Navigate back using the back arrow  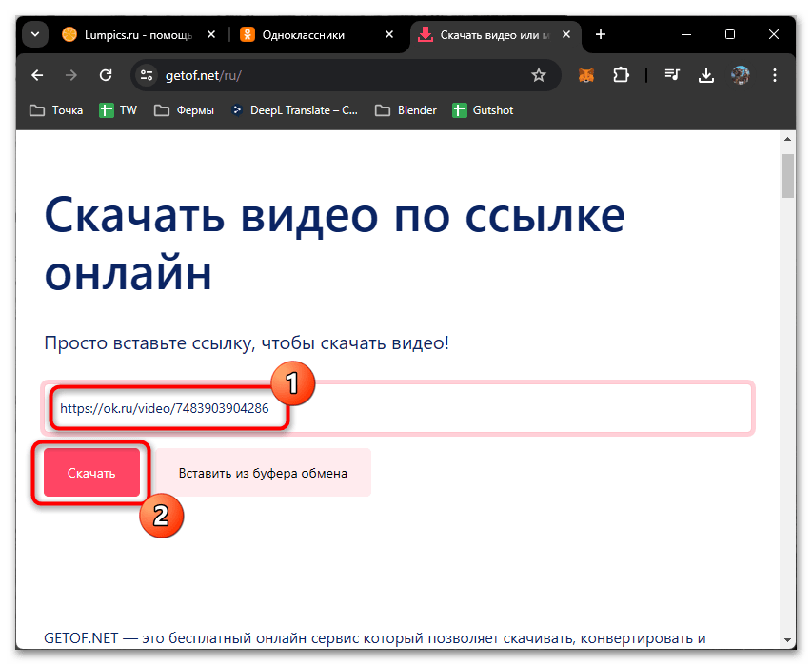point(36,74)
